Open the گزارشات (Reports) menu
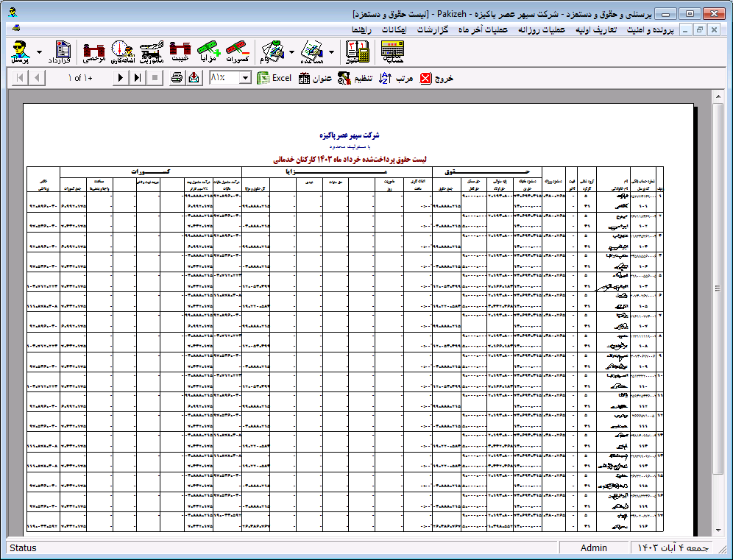 [x=437, y=30]
